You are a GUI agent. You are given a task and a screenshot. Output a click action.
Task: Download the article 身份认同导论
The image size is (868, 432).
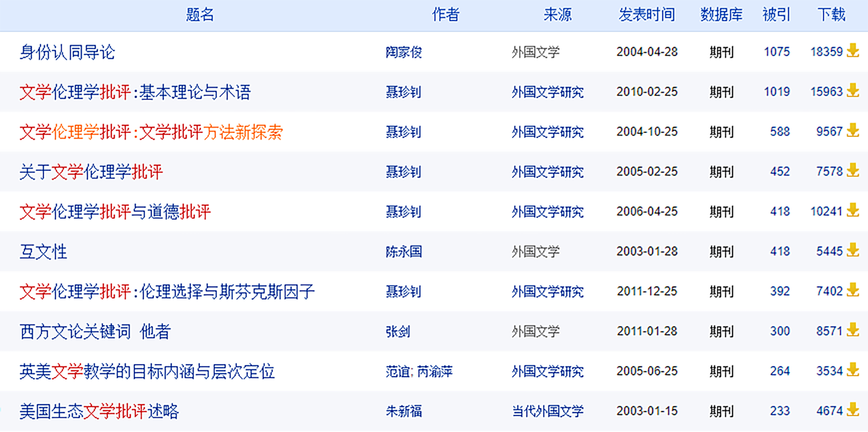click(853, 51)
